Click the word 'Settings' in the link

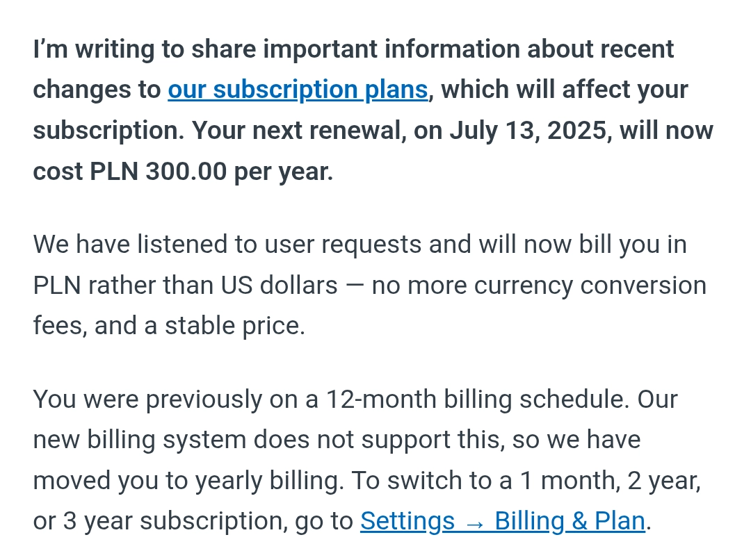tap(407, 521)
